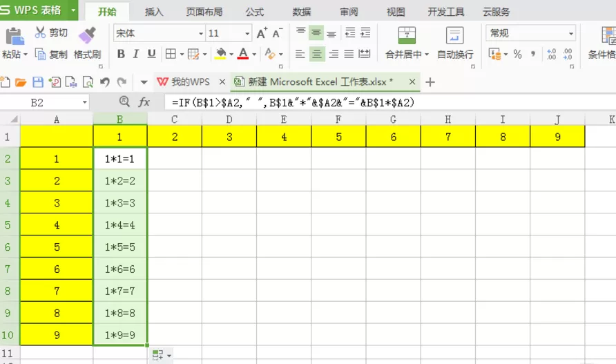Open the auto fill options button
This screenshot has height=364, width=616.
point(161,355)
